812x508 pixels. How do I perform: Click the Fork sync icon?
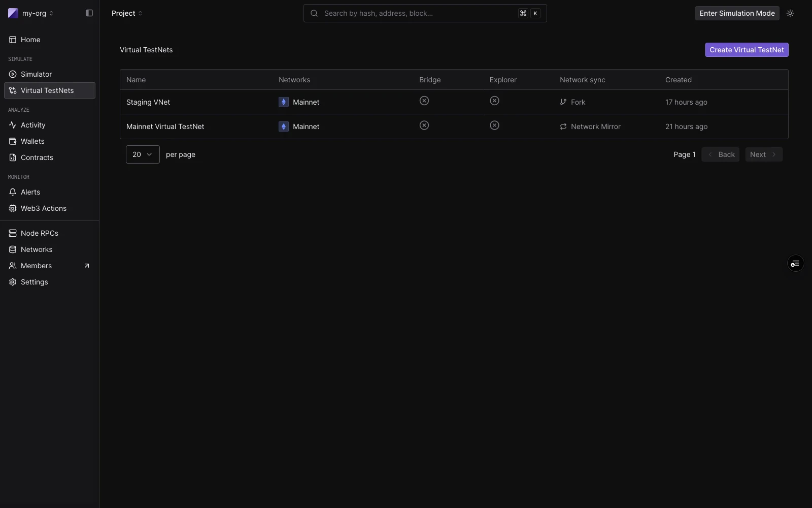tap(563, 102)
